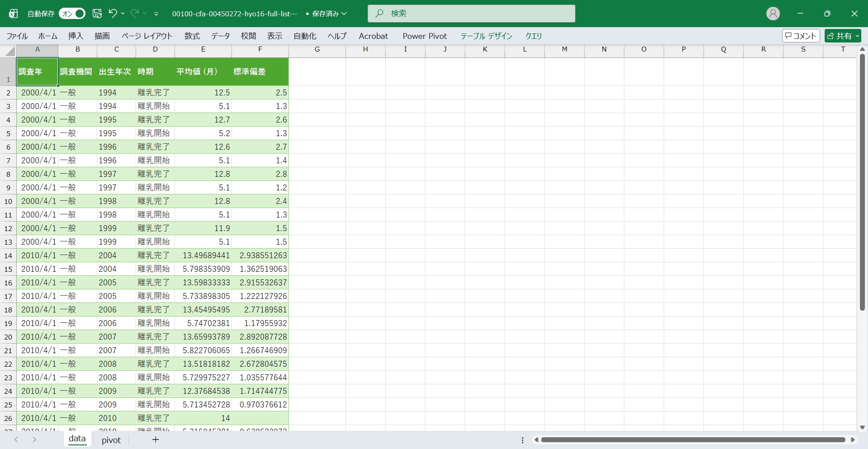Click the 共有 share button
This screenshot has width=868, height=449.
(x=842, y=36)
